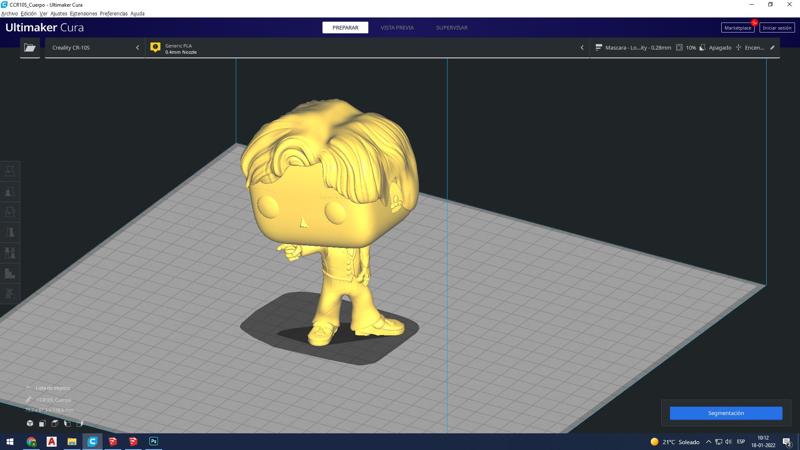The image size is (800, 450).
Task: Click the support icon next to Apagado
Action: pos(702,47)
